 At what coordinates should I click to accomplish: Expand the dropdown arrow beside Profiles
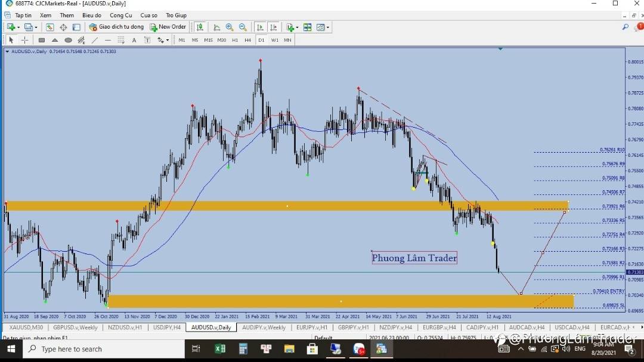pos(36,27)
